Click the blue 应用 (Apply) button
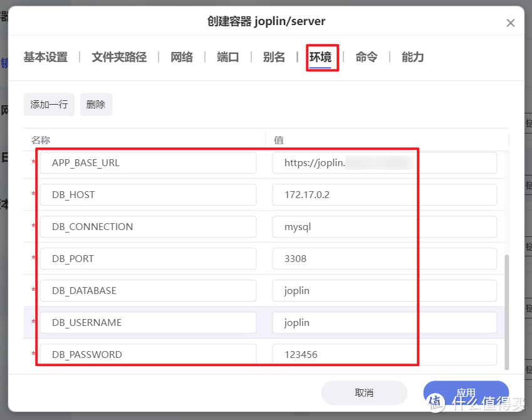This screenshot has height=420, width=532. click(x=466, y=393)
